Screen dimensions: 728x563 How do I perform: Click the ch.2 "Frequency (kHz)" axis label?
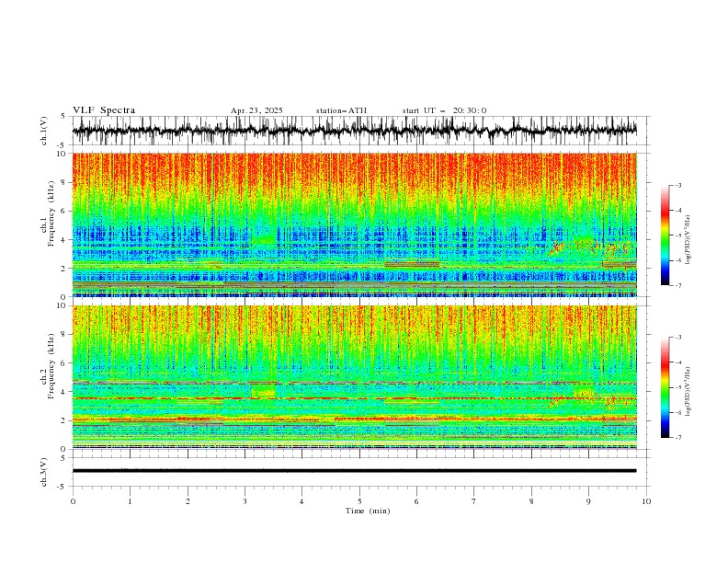click(x=51, y=365)
